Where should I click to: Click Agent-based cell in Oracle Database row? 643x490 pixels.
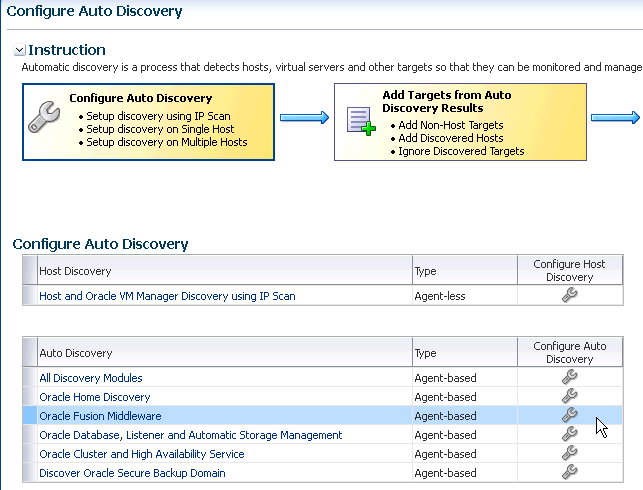465,435
